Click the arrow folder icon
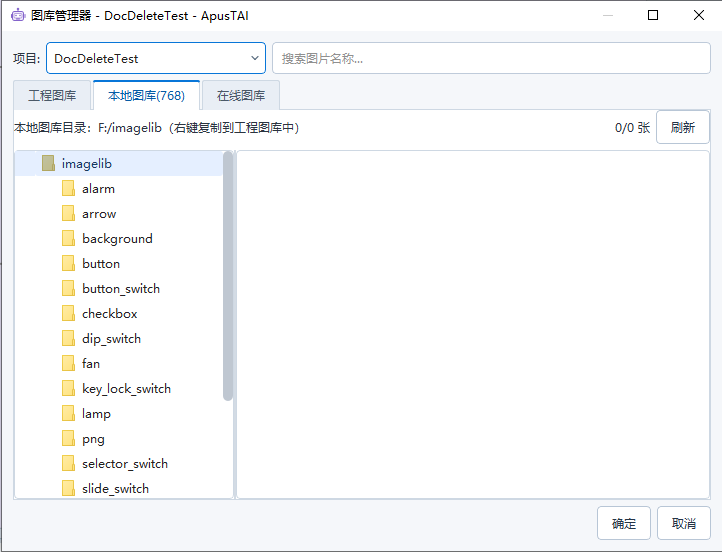Screen dimensions: 722x552 click(x=69, y=214)
